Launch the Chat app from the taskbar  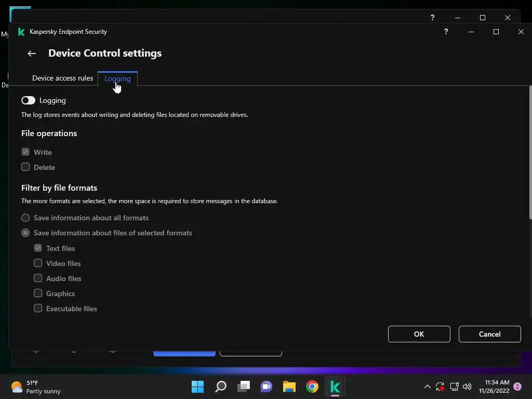[267, 387]
